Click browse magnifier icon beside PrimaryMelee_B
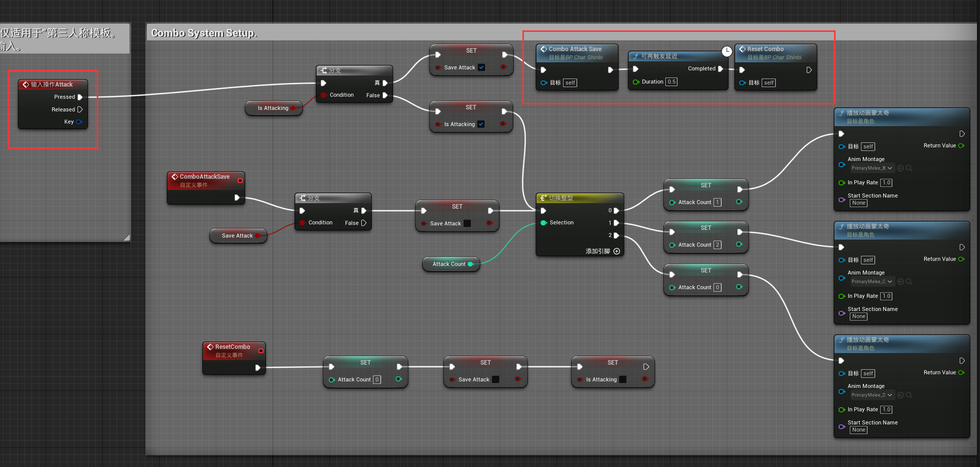This screenshot has height=467, width=980. coord(909,168)
